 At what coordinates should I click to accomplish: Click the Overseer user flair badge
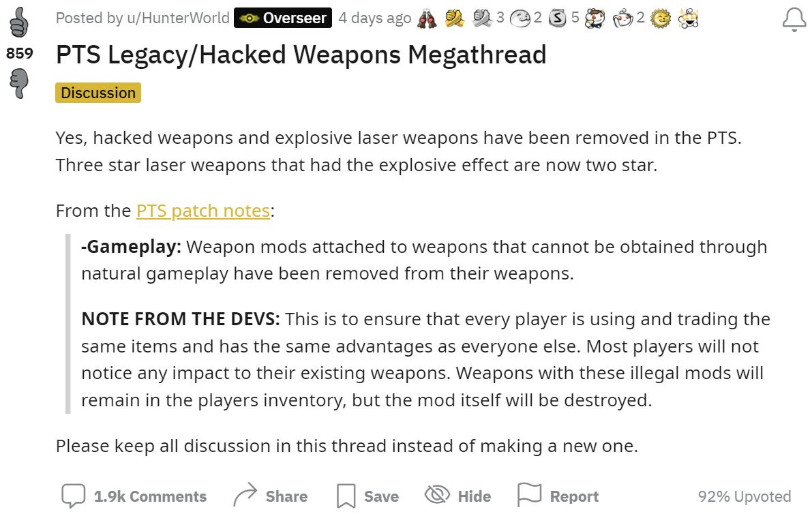(283, 18)
